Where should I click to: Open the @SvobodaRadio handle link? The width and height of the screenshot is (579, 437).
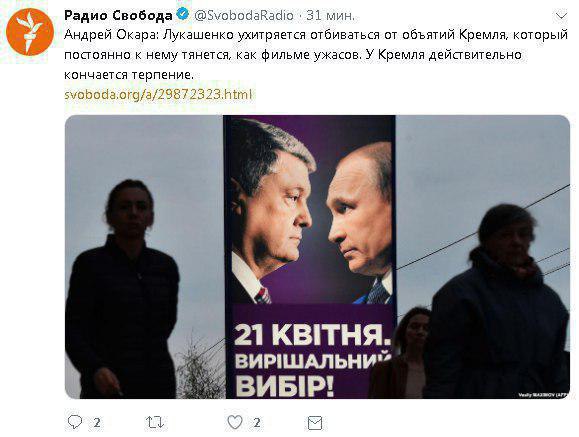pos(244,16)
